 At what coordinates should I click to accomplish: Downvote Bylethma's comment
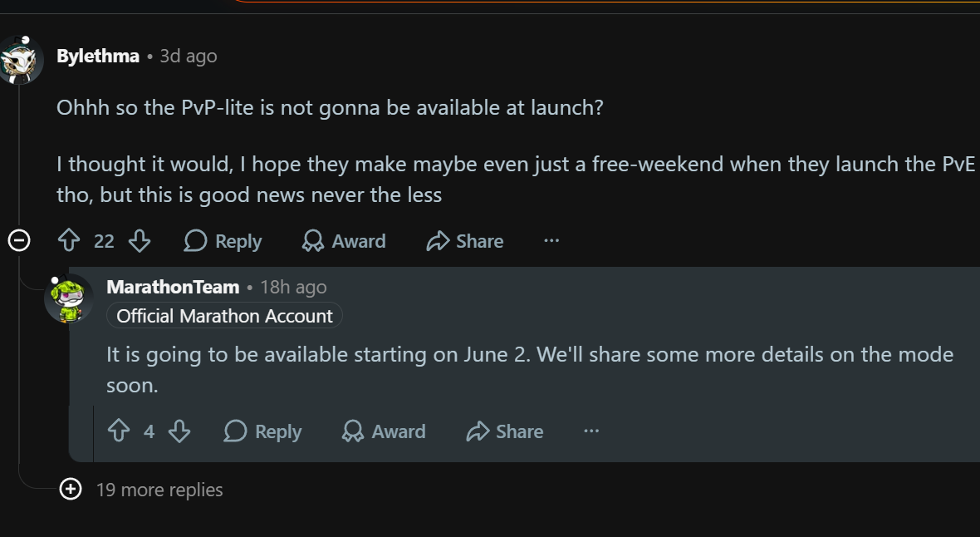point(140,241)
